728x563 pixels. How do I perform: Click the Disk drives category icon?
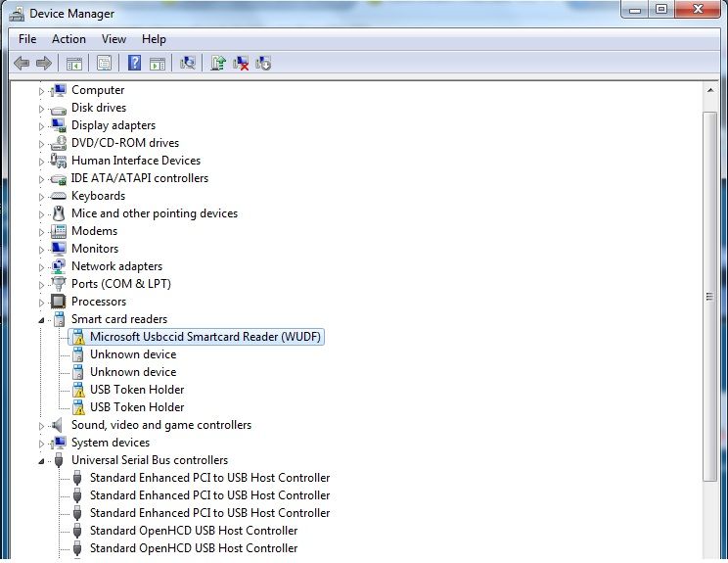(59, 110)
